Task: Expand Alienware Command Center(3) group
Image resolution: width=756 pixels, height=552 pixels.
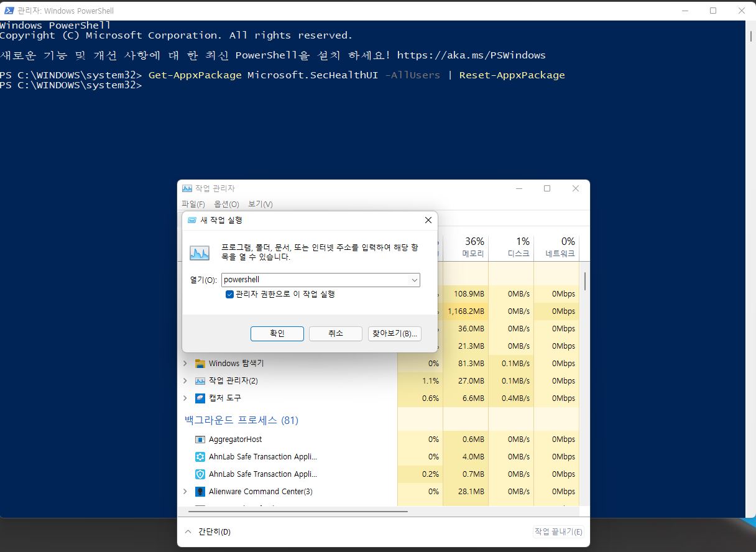Action: coord(185,492)
